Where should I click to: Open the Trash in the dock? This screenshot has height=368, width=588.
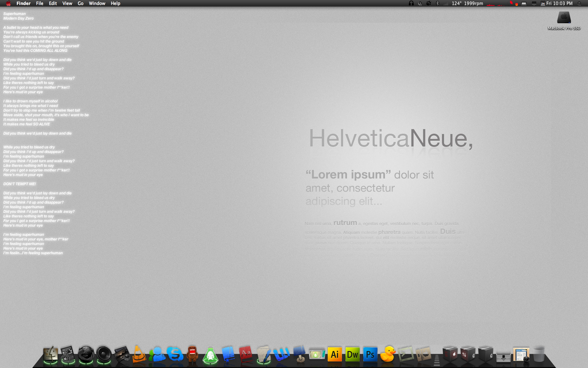539,355
